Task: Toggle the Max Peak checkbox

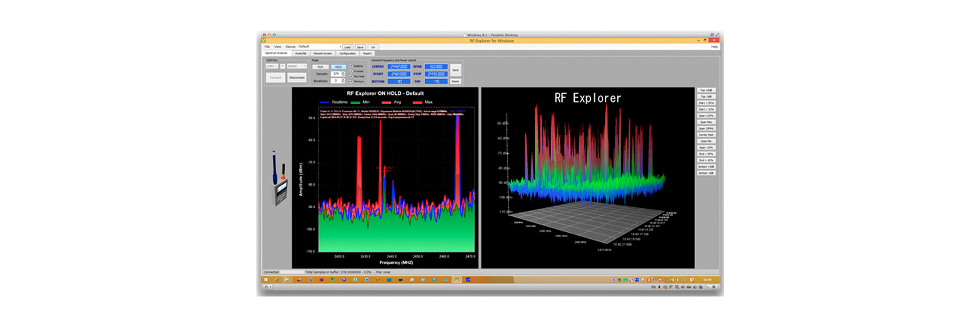Action: click(351, 76)
